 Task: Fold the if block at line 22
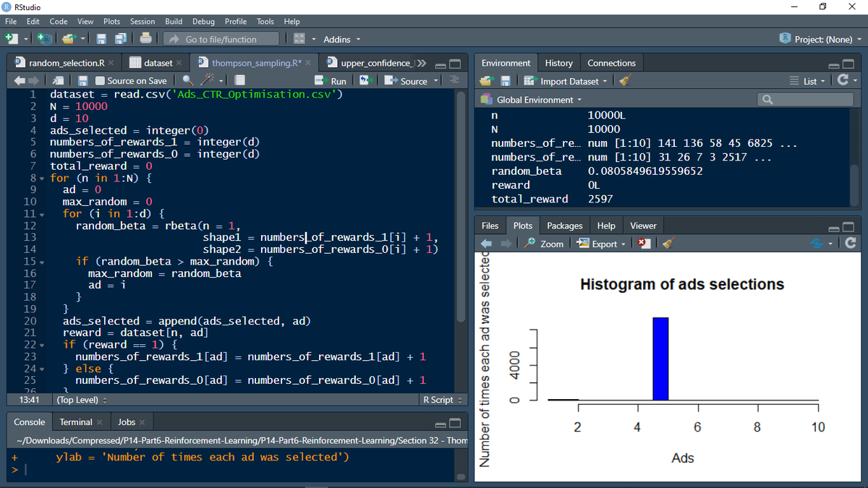click(43, 345)
